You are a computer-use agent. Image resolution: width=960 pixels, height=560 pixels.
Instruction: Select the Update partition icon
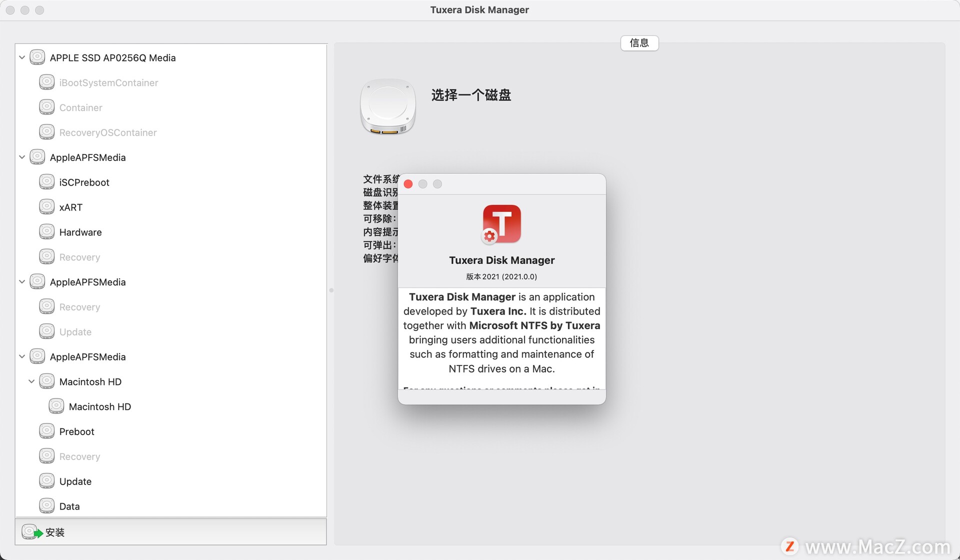click(x=45, y=331)
